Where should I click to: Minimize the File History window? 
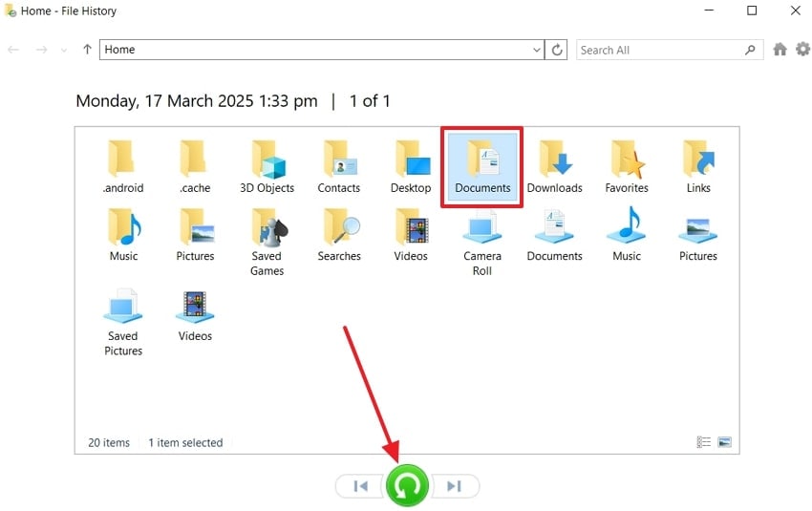[x=709, y=11]
